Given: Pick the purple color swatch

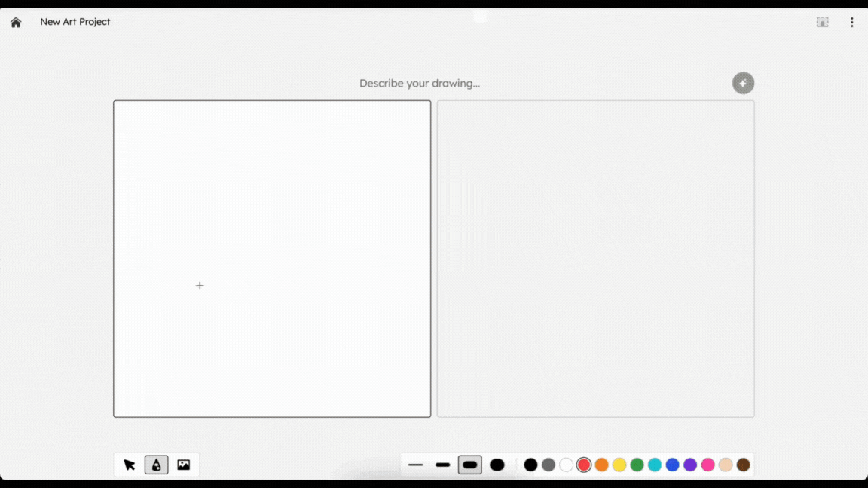Looking at the screenshot, I should (x=690, y=465).
